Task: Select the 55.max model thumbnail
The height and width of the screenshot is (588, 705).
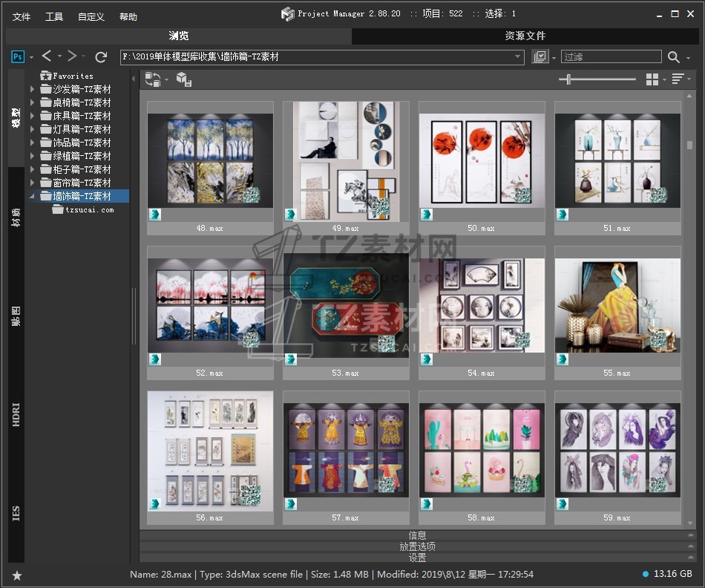Action: tap(617, 306)
